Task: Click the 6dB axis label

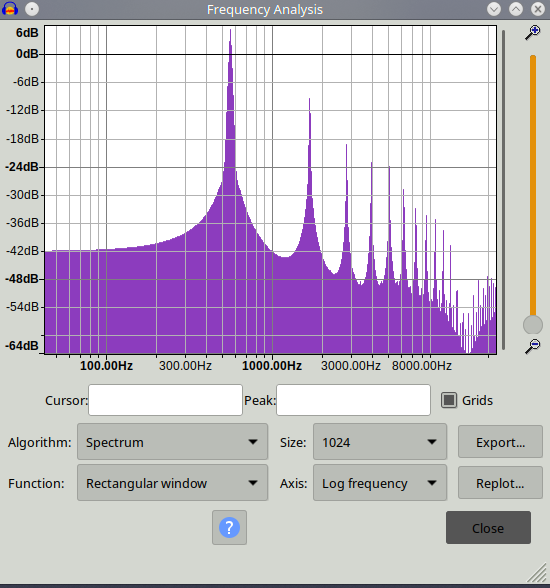Action: [27, 33]
